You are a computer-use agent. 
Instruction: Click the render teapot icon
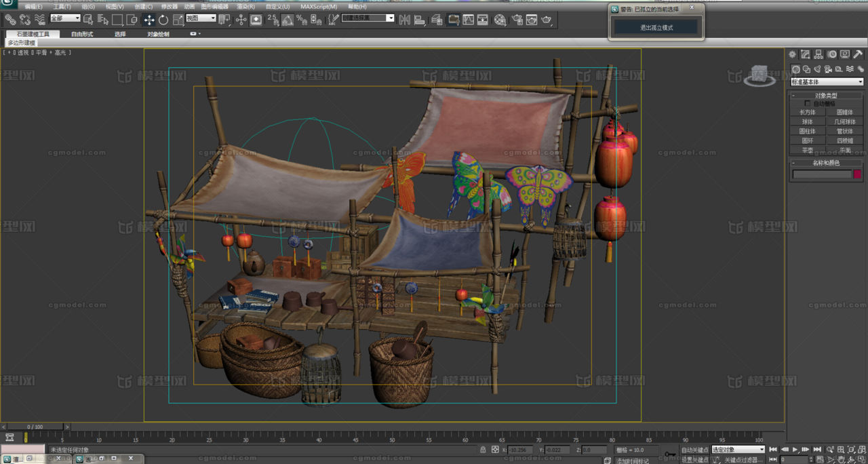pyautogui.click(x=547, y=20)
